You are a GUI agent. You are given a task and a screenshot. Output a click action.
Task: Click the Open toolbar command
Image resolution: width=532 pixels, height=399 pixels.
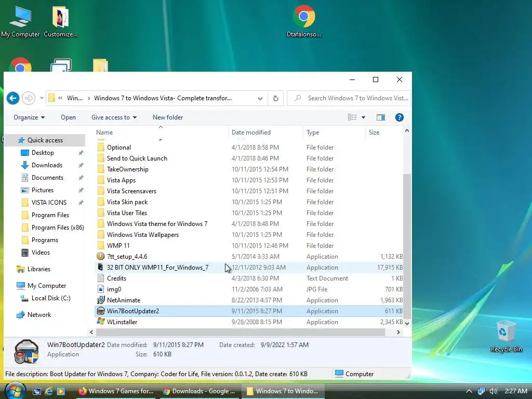click(x=68, y=117)
